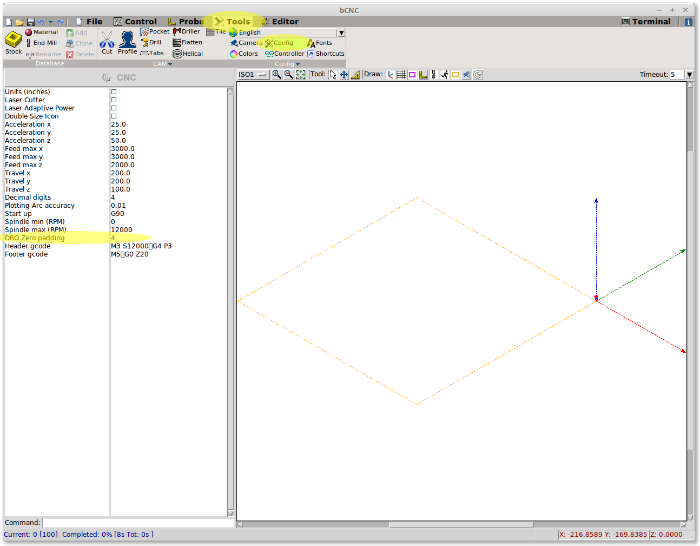Click the Start up G90 value
700x546 pixels.
[117, 213]
